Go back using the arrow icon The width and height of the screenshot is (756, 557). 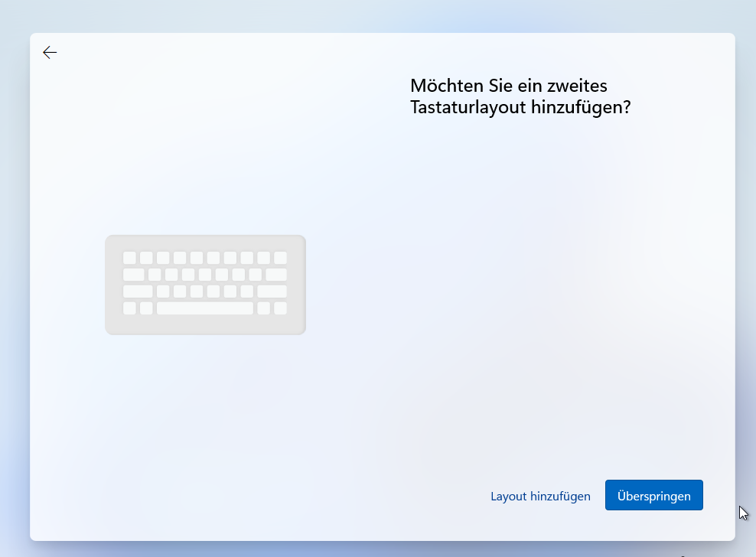tap(49, 52)
